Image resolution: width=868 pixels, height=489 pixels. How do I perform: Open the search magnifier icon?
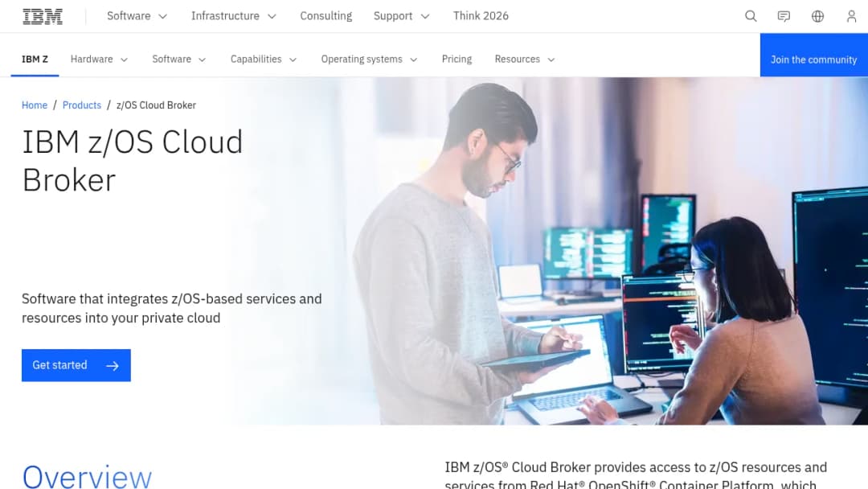(751, 16)
